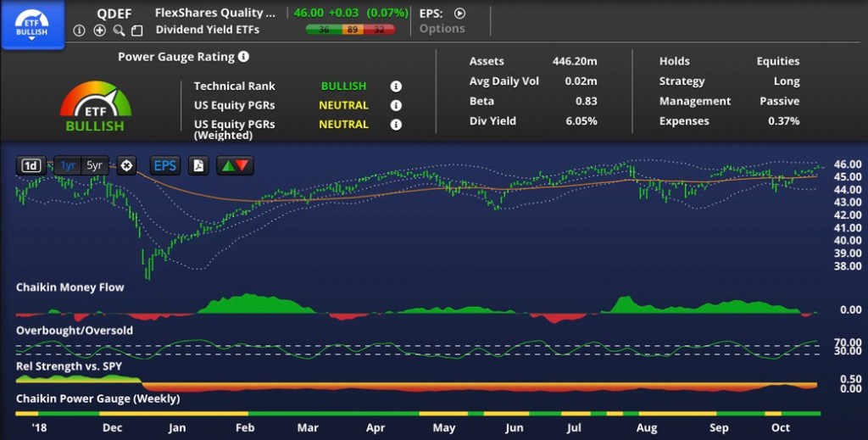Click the plus icon to add QDEF
868x440 pixels.
point(99,30)
